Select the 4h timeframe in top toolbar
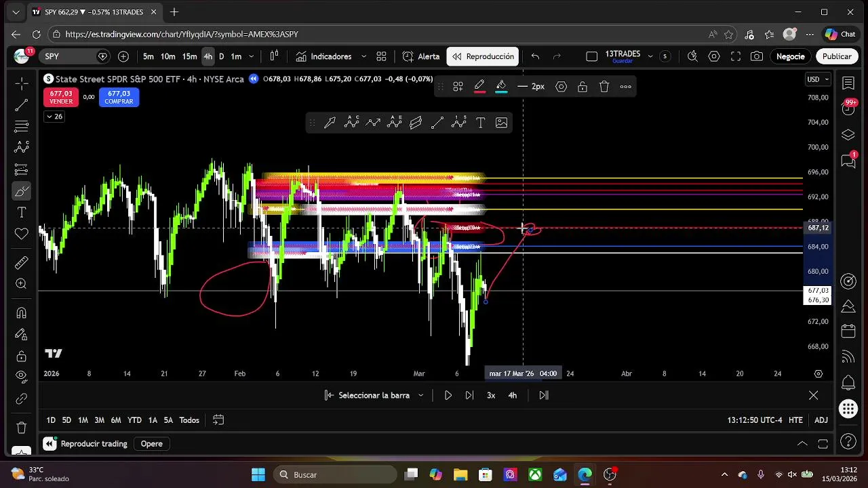The width and height of the screenshot is (868, 488). point(208,56)
